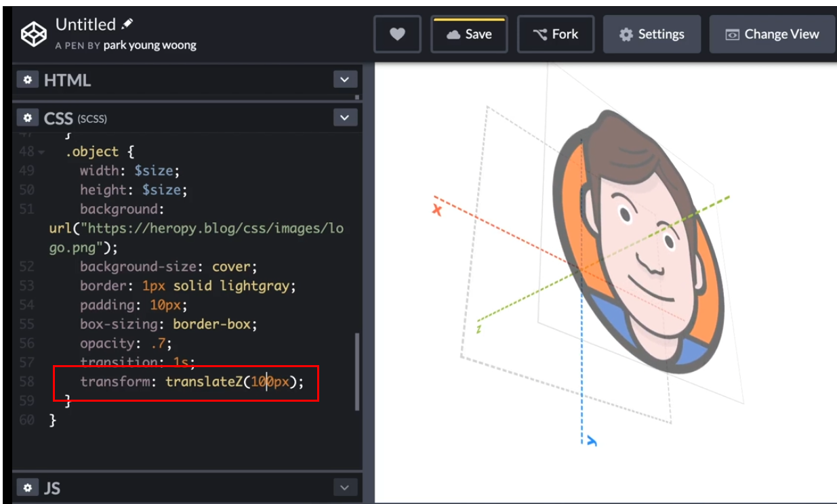Click the 'transition: 1s;' line
The height and width of the screenshot is (504, 837).
tap(138, 362)
